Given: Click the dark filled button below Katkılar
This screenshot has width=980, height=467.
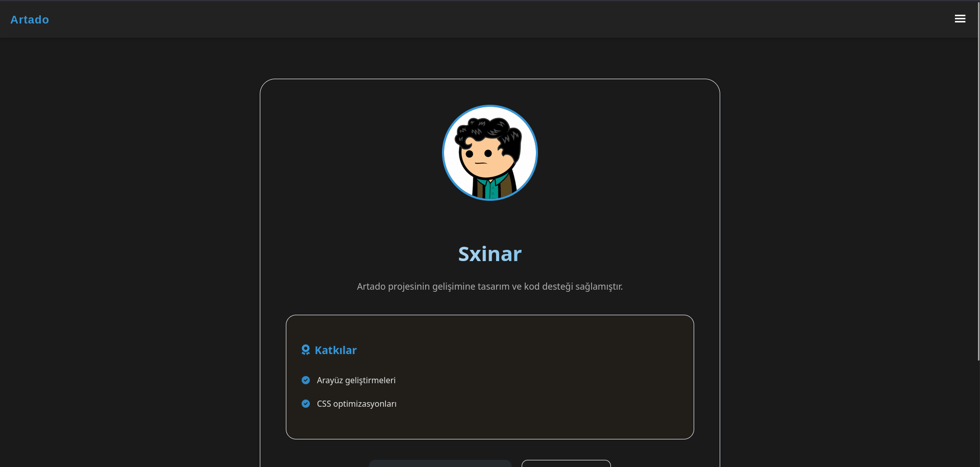Looking at the screenshot, I should (x=440, y=463).
